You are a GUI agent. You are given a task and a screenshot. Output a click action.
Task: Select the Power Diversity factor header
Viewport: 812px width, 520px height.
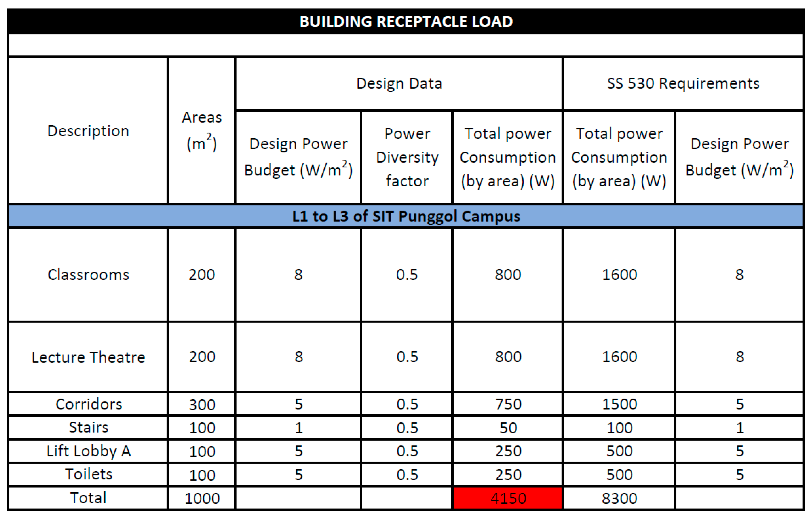pyautogui.click(x=407, y=157)
